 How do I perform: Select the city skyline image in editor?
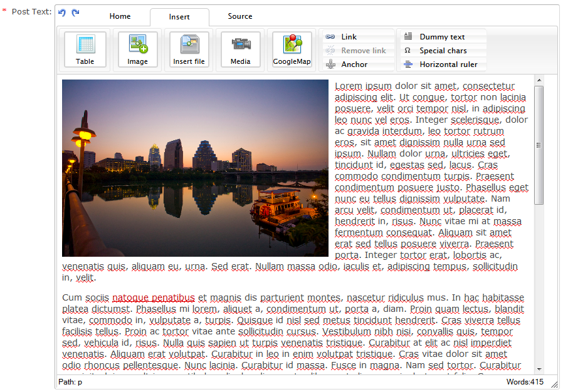pyautogui.click(x=195, y=168)
